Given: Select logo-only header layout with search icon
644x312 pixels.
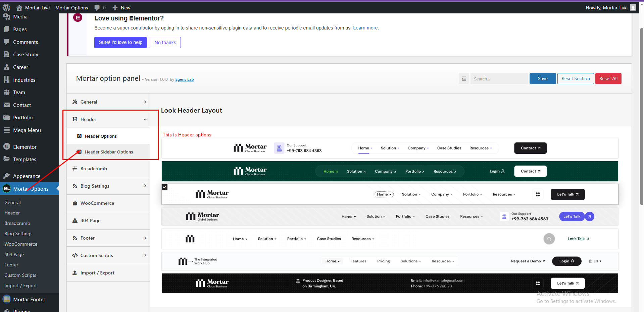Looking at the screenshot, I should pos(390,239).
